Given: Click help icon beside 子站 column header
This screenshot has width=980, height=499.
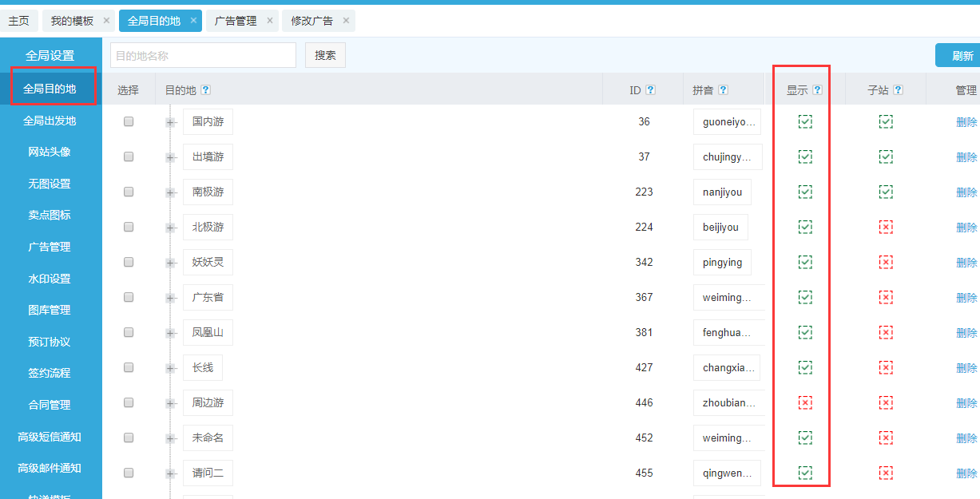Looking at the screenshot, I should point(898,90).
